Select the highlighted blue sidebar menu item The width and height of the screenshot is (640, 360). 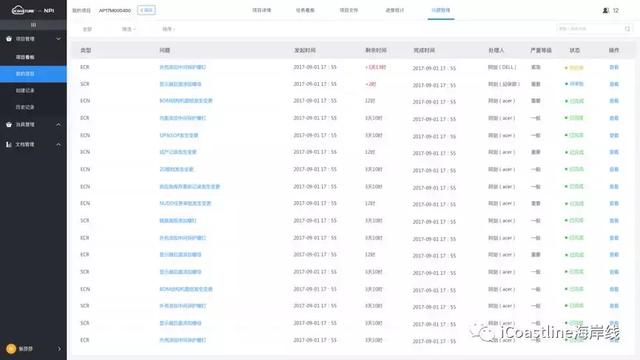33,74
